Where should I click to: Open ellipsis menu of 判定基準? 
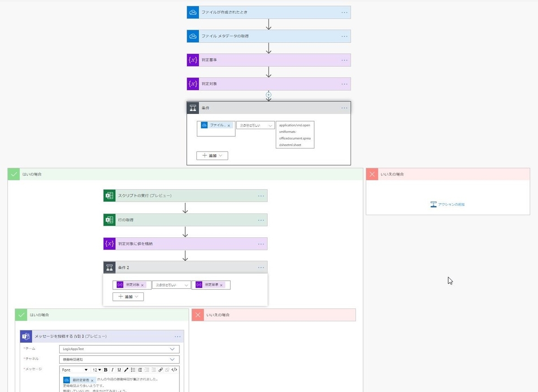(x=344, y=60)
